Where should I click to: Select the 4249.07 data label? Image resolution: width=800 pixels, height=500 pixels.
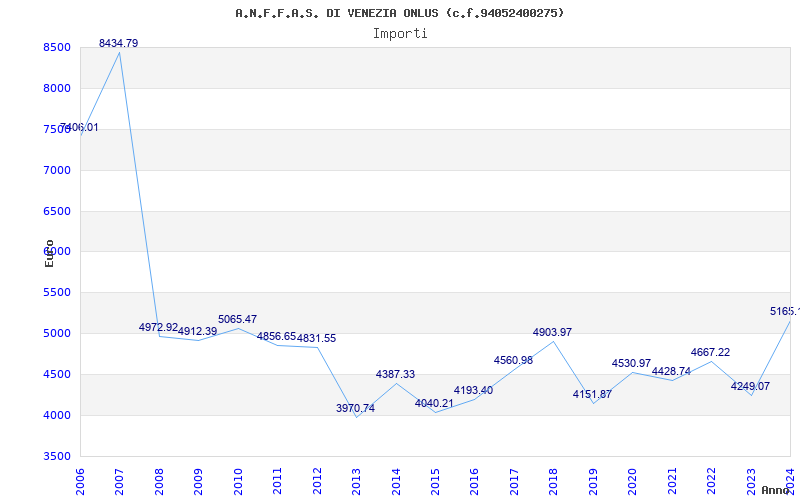[x=750, y=386]
